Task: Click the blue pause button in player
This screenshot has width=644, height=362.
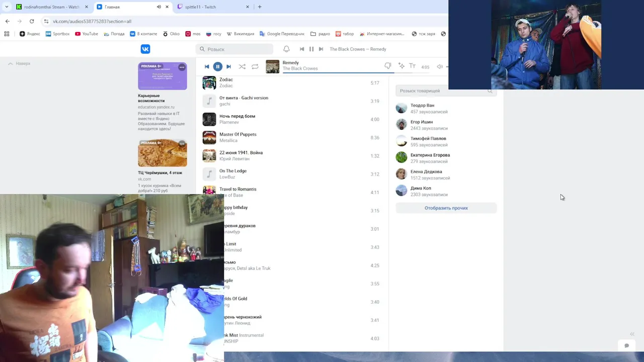Action: pyautogui.click(x=218, y=66)
